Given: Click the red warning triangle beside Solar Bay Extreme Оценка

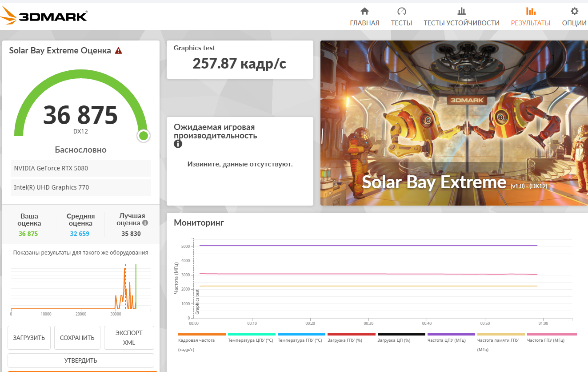Looking at the screenshot, I should [x=118, y=51].
